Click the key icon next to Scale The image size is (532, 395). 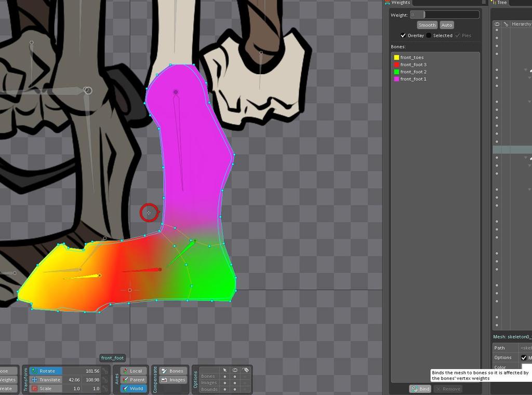106,389
